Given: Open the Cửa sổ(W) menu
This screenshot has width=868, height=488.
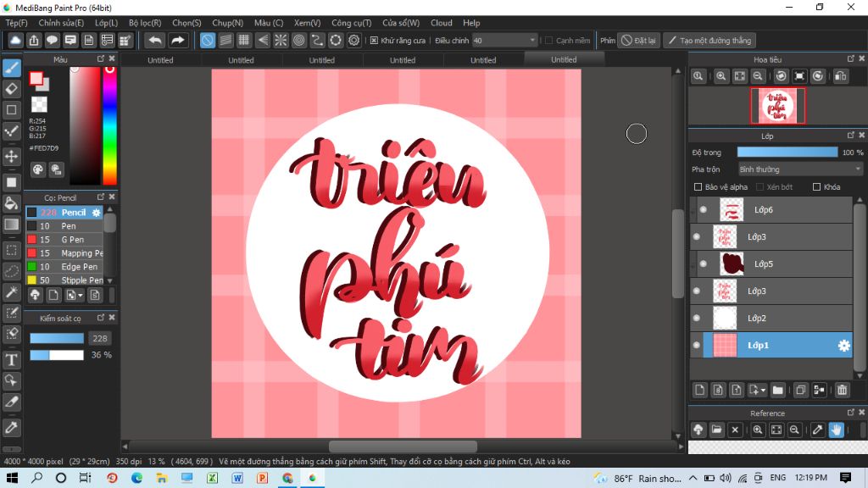Looking at the screenshot, I should [401, 23].
